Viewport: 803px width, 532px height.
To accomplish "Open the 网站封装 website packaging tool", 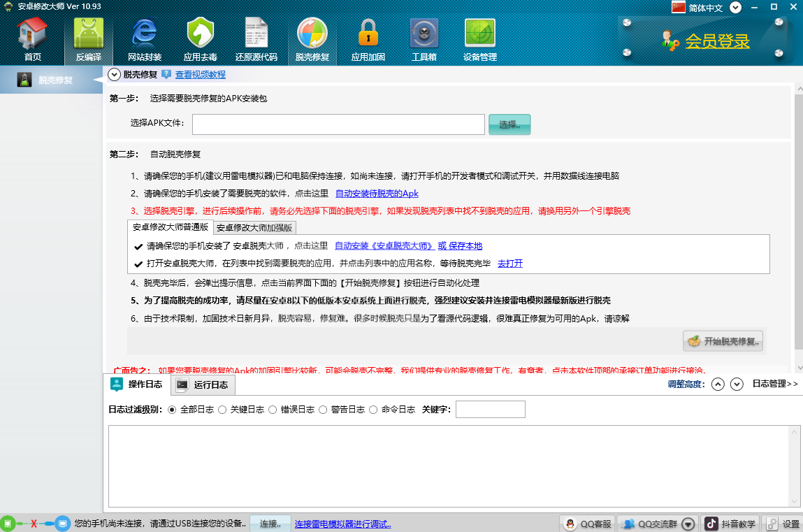I will [145, 39].
